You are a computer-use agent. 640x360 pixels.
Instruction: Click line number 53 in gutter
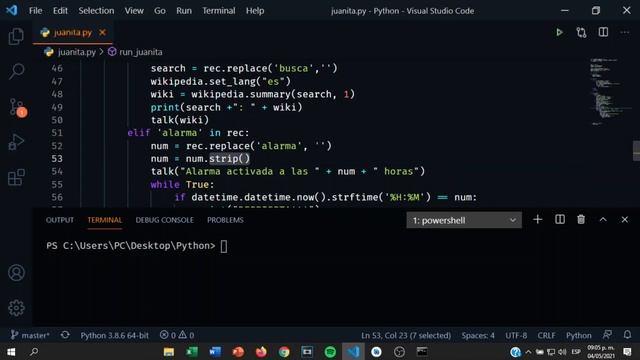click(57, 158)
